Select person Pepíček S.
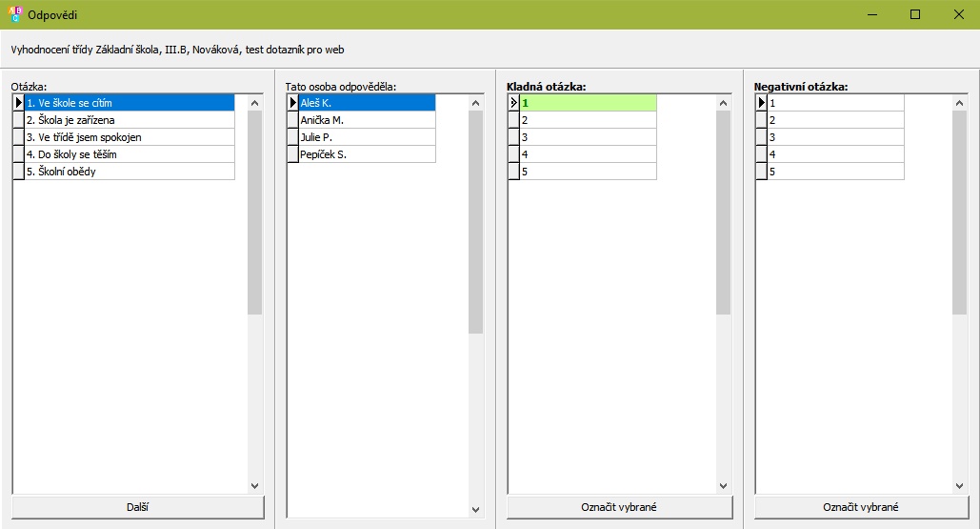Image resolution: width=980 pixels, height=529 pixels. 367,154
